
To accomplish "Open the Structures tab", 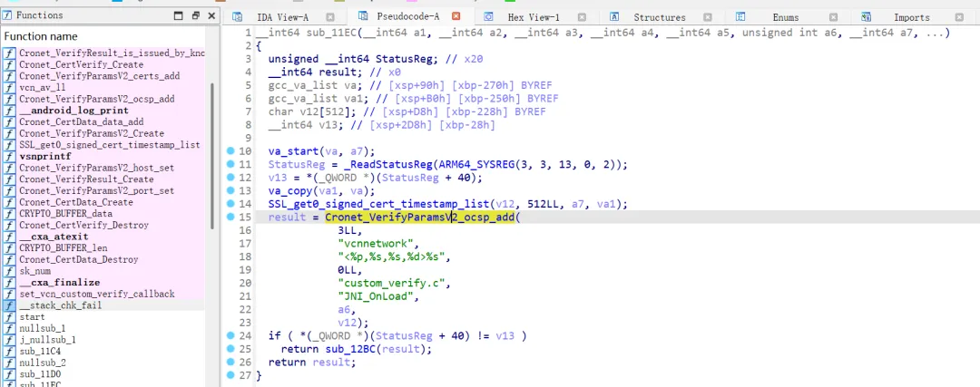I will (x=660, y=17).
